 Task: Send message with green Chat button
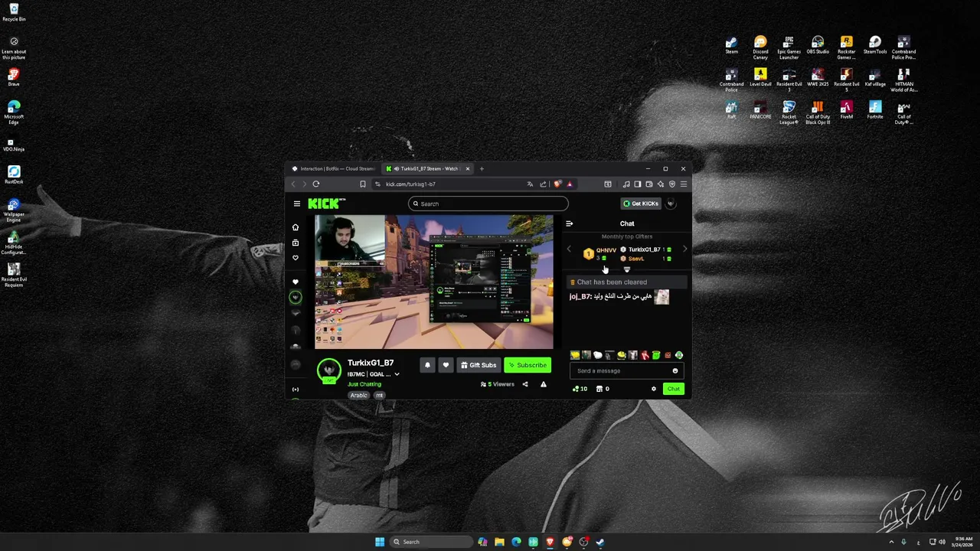pyautogui.click(x=673, y=389)
